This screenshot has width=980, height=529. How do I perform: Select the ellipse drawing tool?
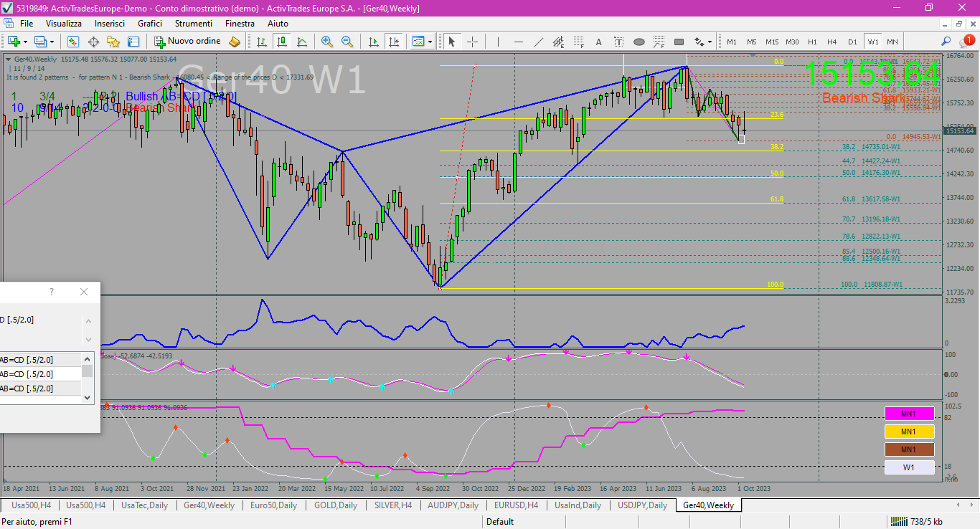(x=639, y=42)
